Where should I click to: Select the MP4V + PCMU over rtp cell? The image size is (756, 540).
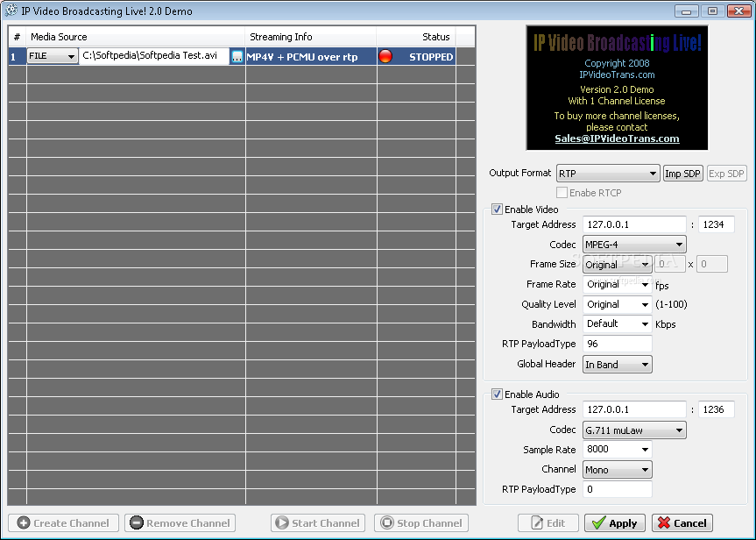311,56
